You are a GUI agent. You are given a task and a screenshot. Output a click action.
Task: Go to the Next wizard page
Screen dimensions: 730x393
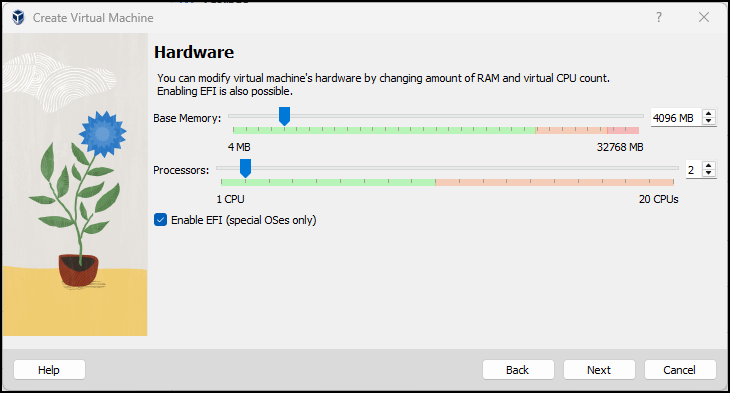point(599,370)
